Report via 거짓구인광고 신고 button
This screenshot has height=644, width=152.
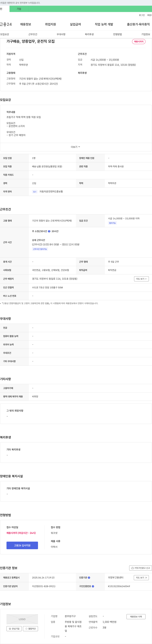[140, 568]
